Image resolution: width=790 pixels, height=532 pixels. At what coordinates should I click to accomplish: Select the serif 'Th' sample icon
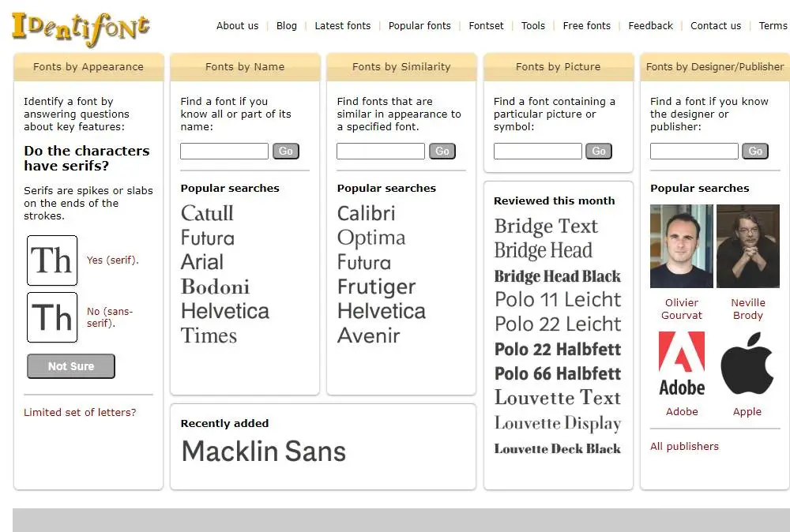point(52,260)
